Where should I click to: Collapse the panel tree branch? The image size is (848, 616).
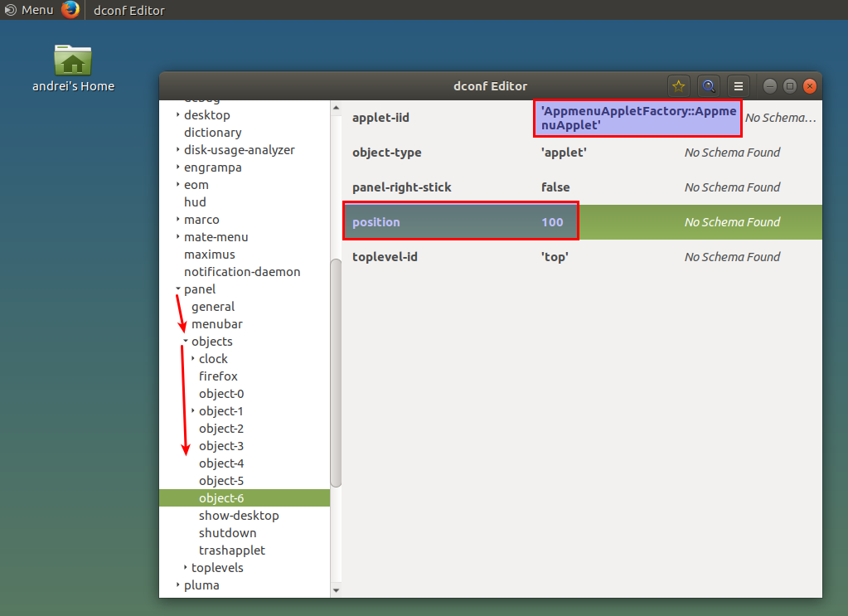pyautogui.click(x=177, y=289)
